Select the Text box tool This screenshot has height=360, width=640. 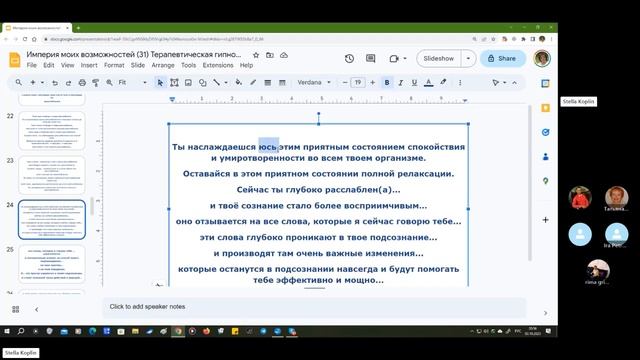point(174,82)
